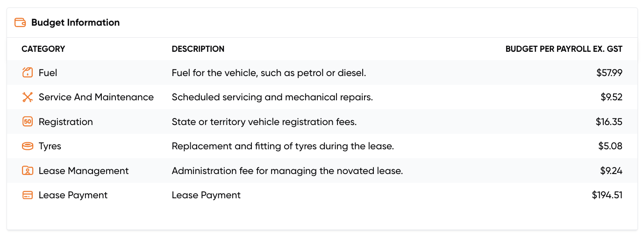The width and height of the screenshot is (644, 237).
Task: Click the Fuel pump icon
Action: click(28, 73)
